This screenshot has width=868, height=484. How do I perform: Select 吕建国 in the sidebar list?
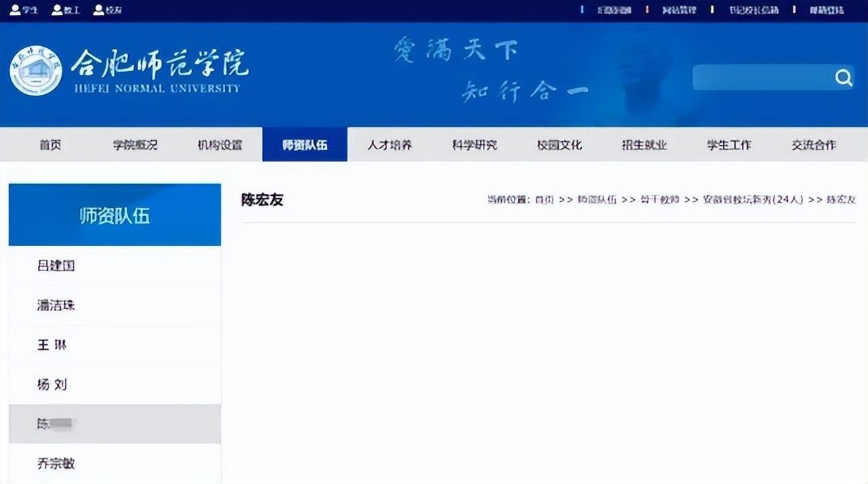coord(115,266)
